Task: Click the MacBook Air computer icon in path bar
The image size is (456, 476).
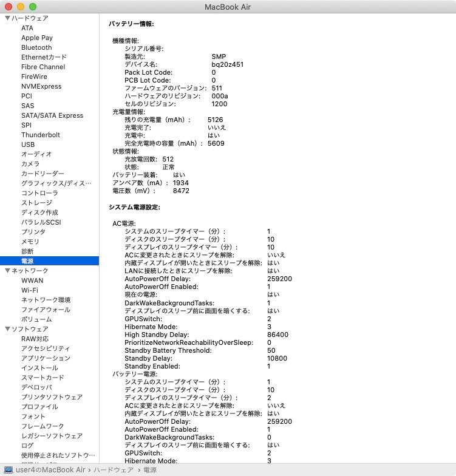Action: tap(9, 470)
